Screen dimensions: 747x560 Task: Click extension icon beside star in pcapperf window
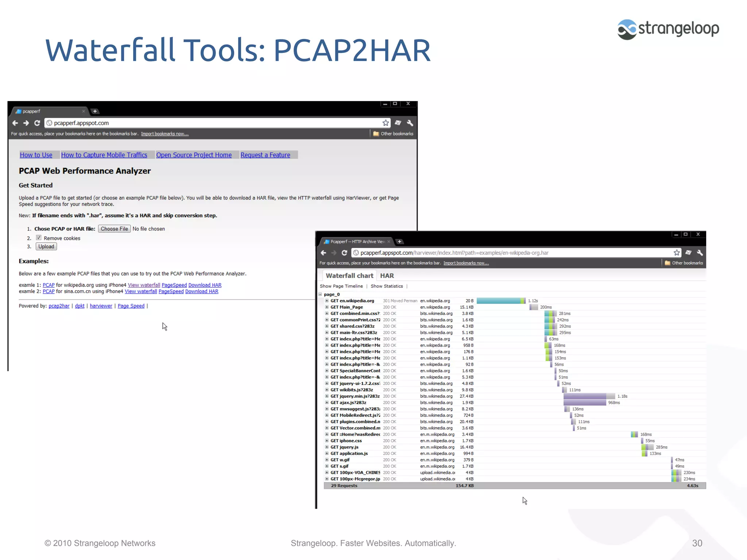398,123
